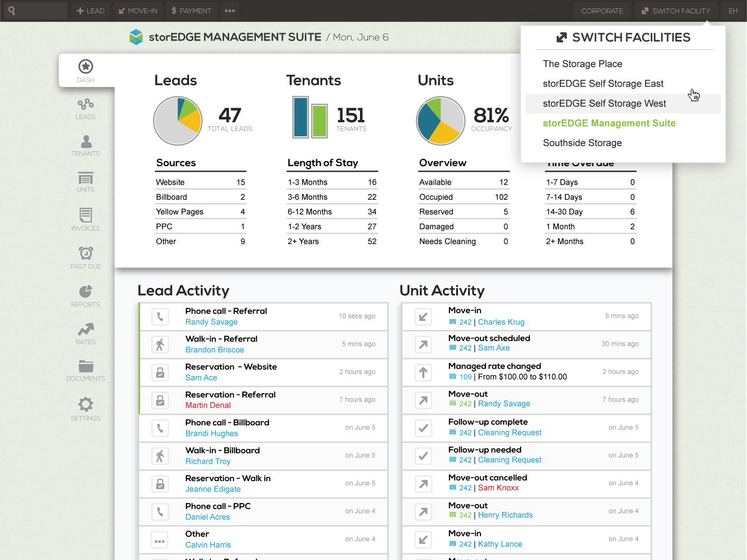The width and height of the screenshot is (747, 560).
Task: Open the EH user menu
Action: tap(733, 11)
